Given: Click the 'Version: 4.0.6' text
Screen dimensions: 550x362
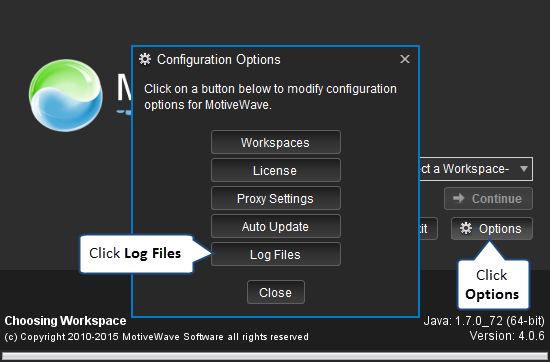Looking at the screenshot, I should coord(507,336).
